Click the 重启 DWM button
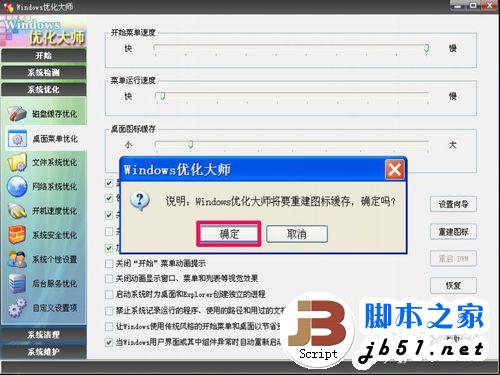500x375 pixels. [453, 259]
